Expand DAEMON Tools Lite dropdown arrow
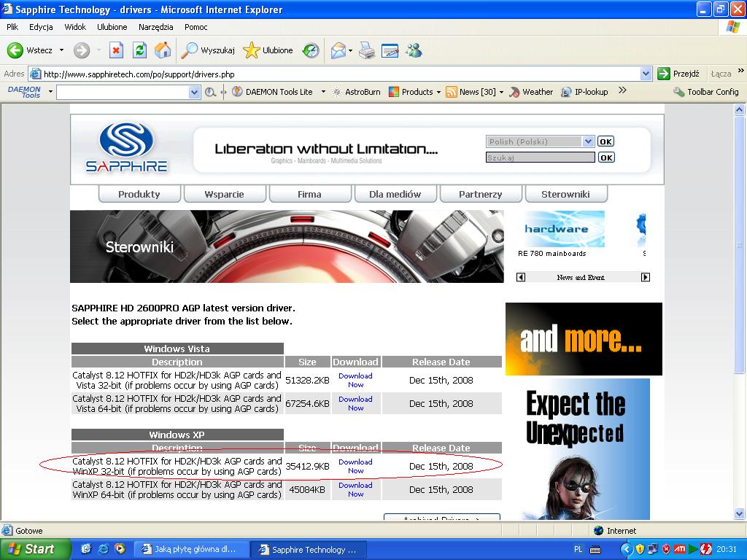This screenshot has height=560, width=747. (x=323, y=92)
